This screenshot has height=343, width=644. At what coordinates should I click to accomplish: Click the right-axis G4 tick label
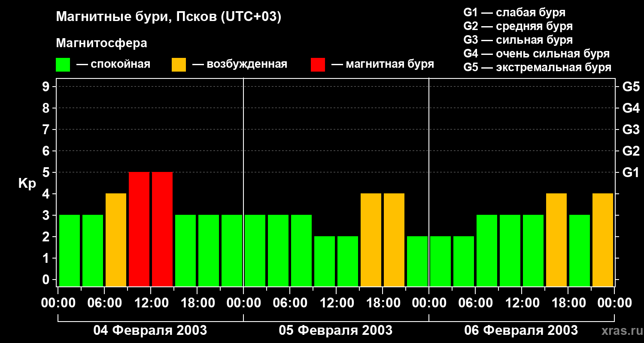pos(631,108)
